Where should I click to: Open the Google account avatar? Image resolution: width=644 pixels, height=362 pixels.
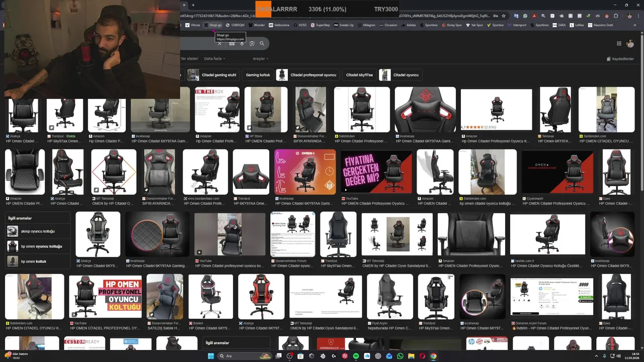[x=630, y=44]
